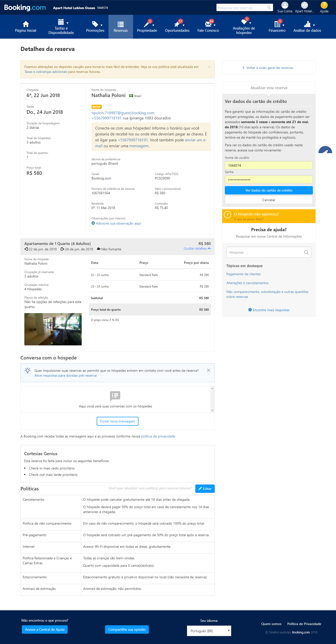Click the floating rocket icon

pos(325,151)
